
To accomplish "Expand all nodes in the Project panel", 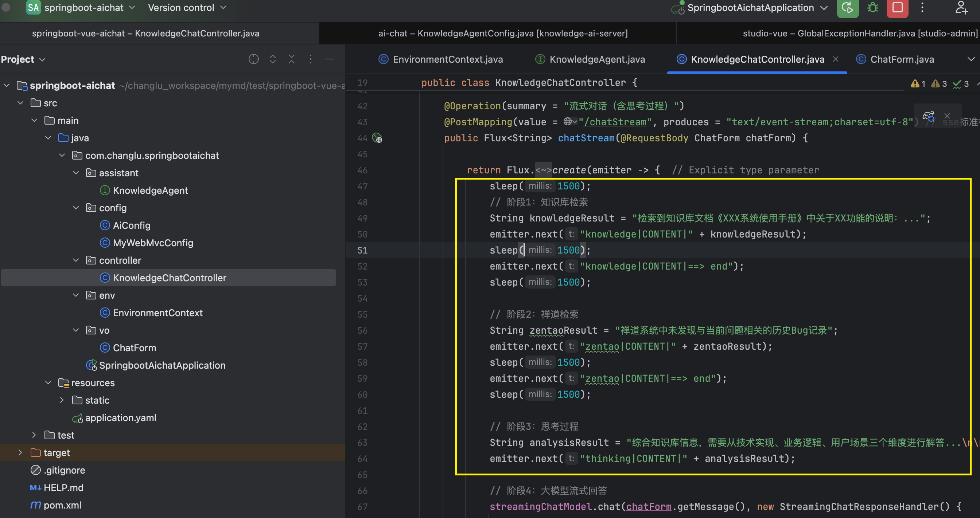I will [x=272, y=59].
